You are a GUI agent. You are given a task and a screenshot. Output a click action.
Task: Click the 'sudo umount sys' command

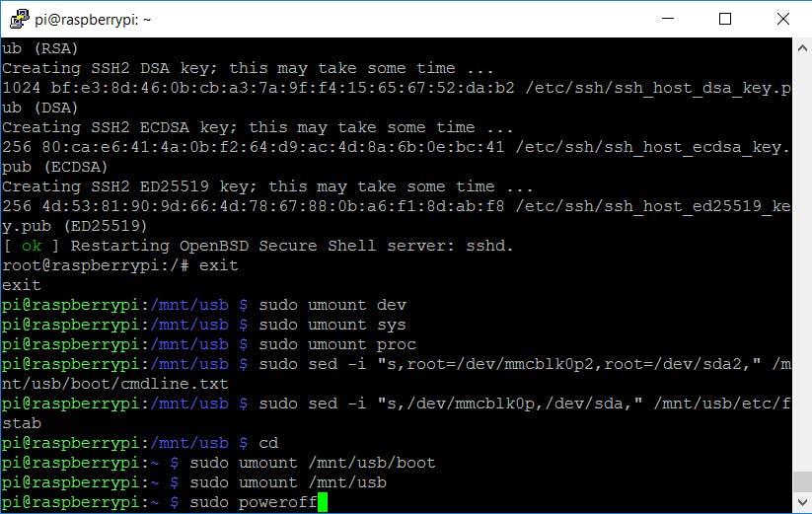[x=332, y=325]
